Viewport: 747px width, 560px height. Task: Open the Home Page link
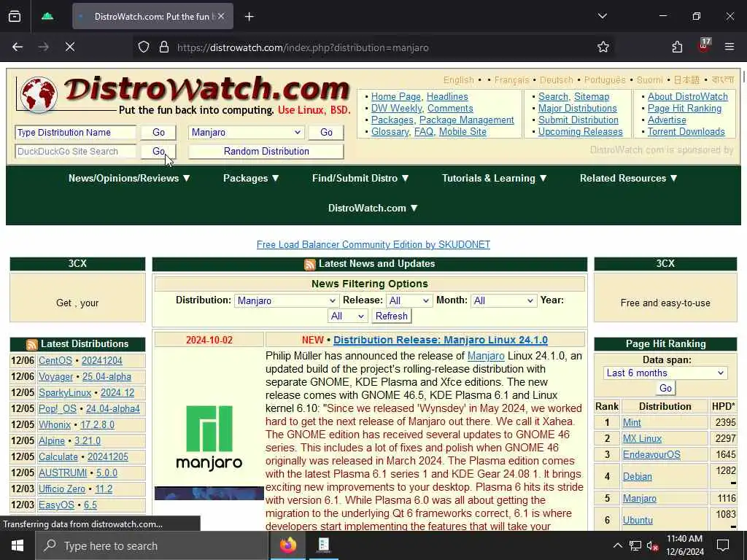(396, 97)
